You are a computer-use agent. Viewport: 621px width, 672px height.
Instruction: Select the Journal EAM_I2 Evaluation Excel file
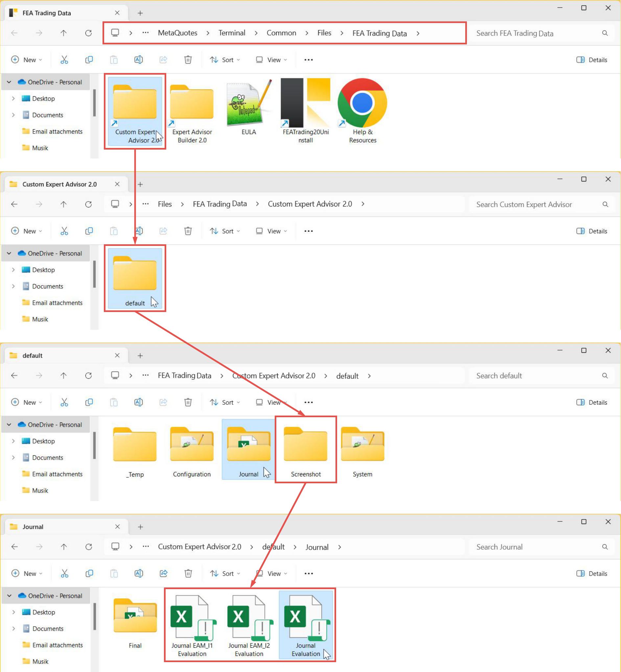(x=249, y=626)
